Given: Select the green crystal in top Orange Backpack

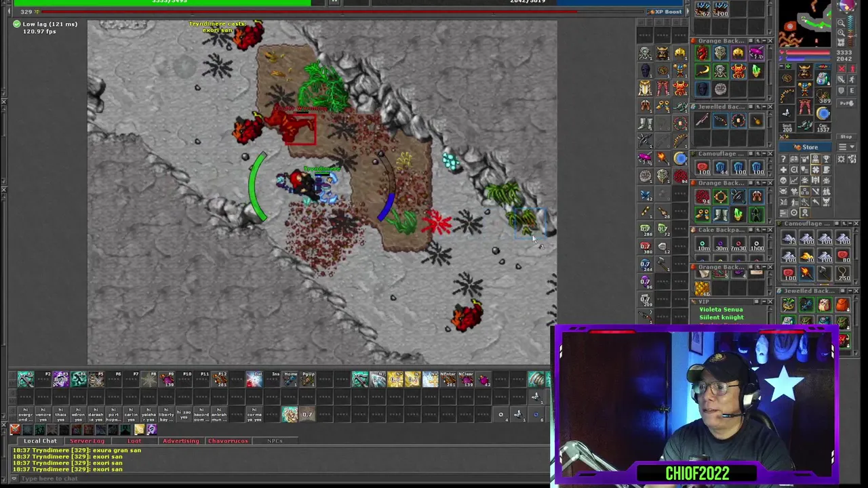Looking at the screenshot, I should pos(757,71).
